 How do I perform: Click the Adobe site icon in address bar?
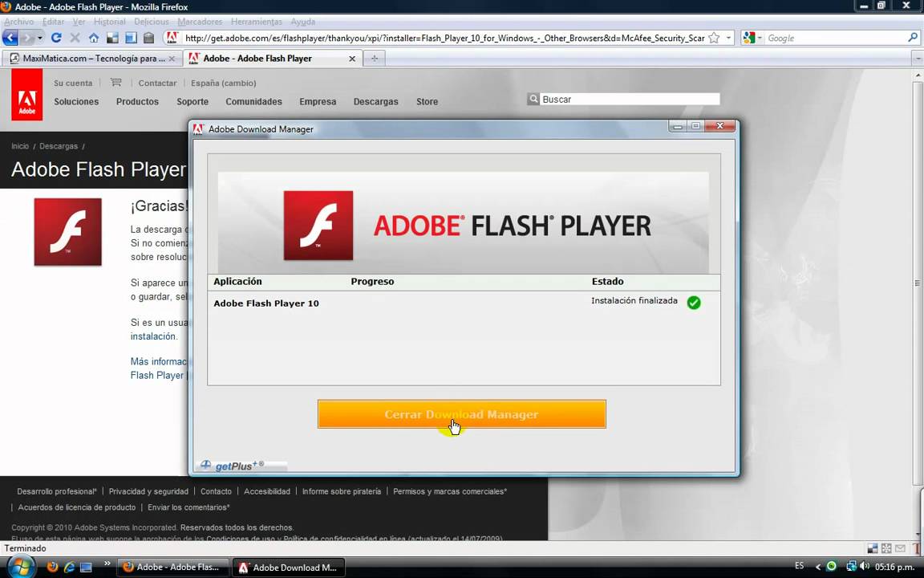172,38
